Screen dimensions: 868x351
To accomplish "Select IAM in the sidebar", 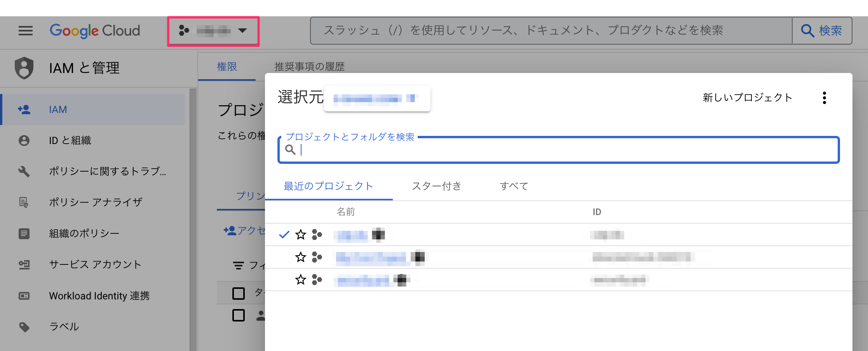I will pyautogui.click(x=93, y=109).
